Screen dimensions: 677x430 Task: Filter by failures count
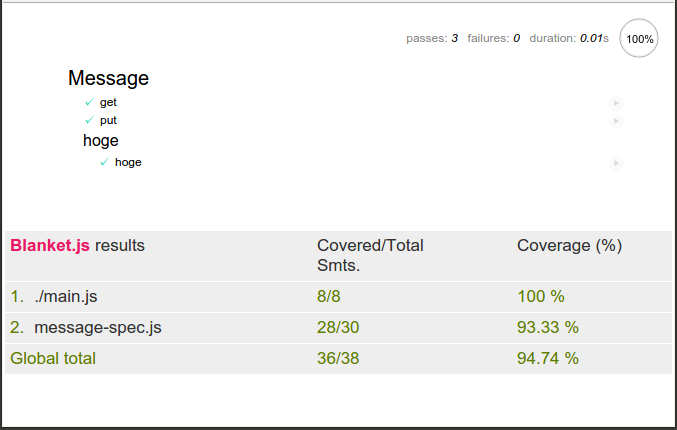494,38
